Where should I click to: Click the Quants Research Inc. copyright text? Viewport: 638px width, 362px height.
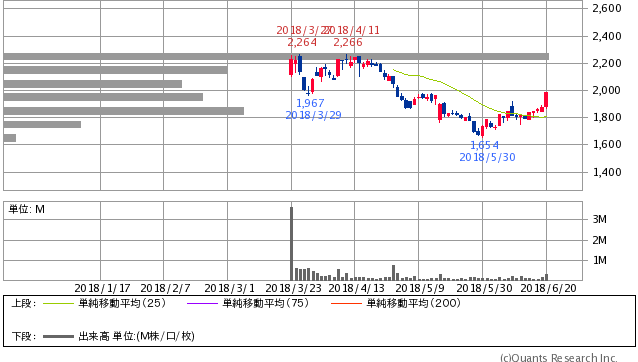click(x=559, y=358)
